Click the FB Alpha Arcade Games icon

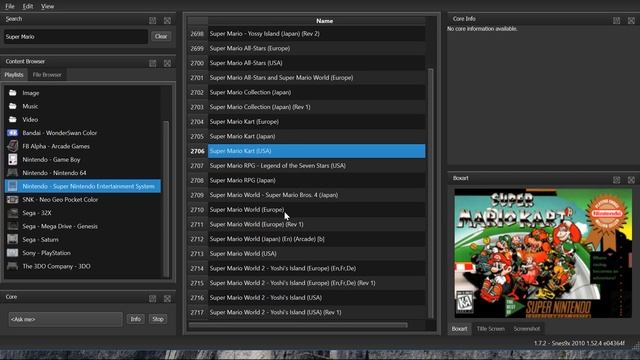pyautogui.click(x=13, y=146)
